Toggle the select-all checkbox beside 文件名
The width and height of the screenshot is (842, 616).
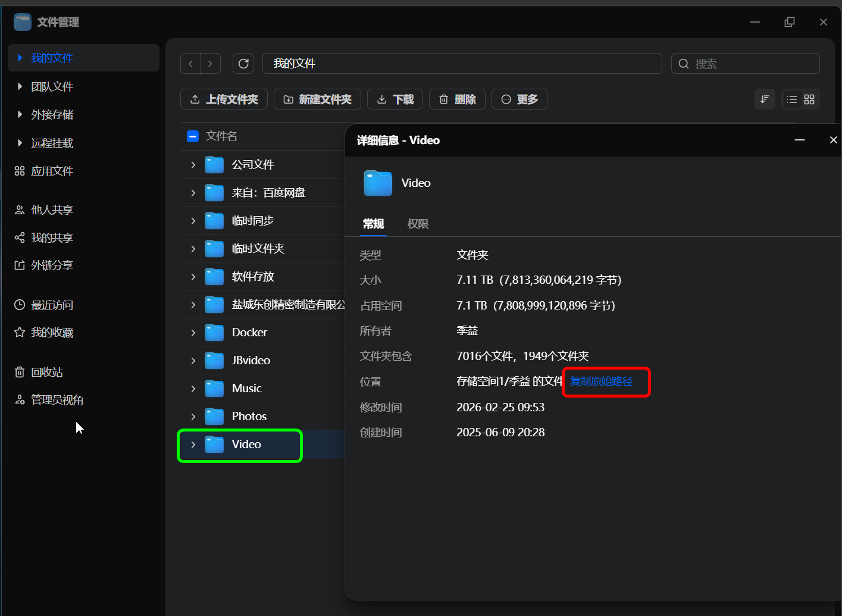[193, 136]
